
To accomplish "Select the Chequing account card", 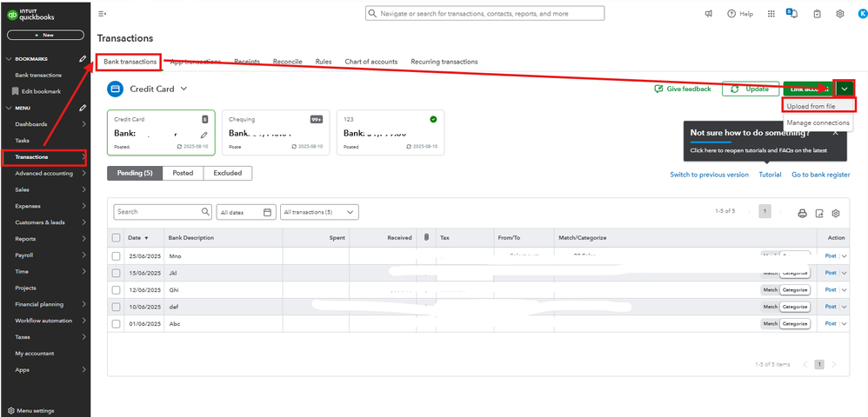I will click(x=275, y=133).
